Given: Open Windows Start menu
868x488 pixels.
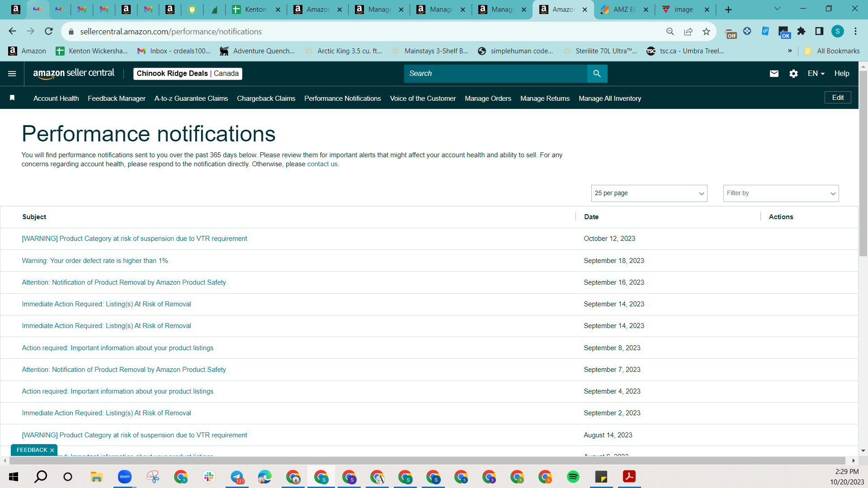Looking at the screenshot, I should [14, 477].
